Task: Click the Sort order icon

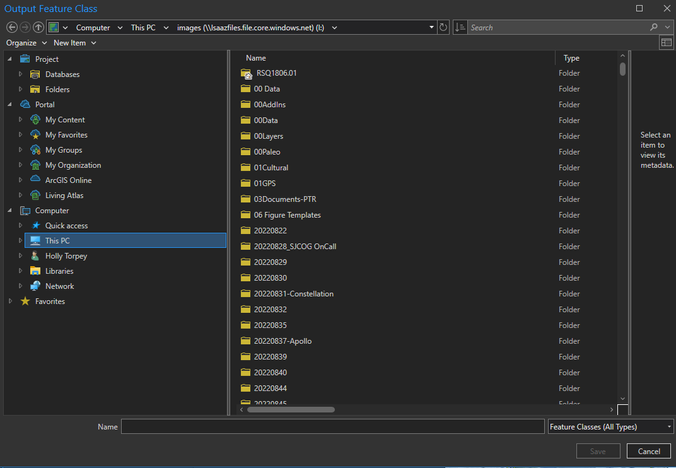Action: pyautogui.click(x=460, y=27)
